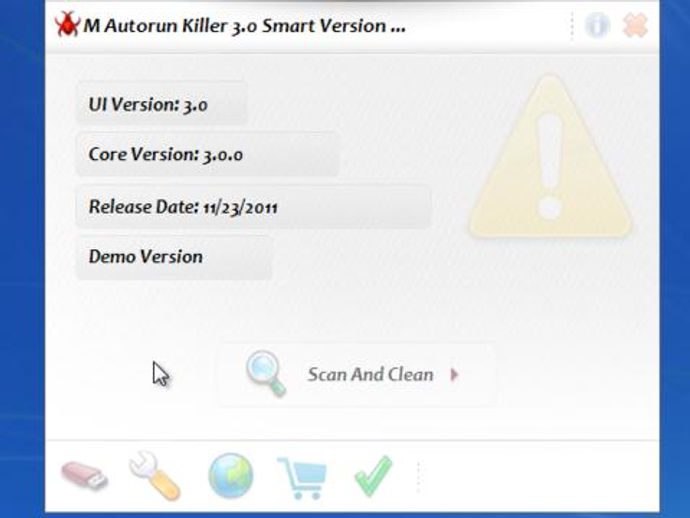Image resolution: width=690 pixels, height=518 pixels.
Task: Open the wrench settings tool
Action: click(x=154, y=476)
